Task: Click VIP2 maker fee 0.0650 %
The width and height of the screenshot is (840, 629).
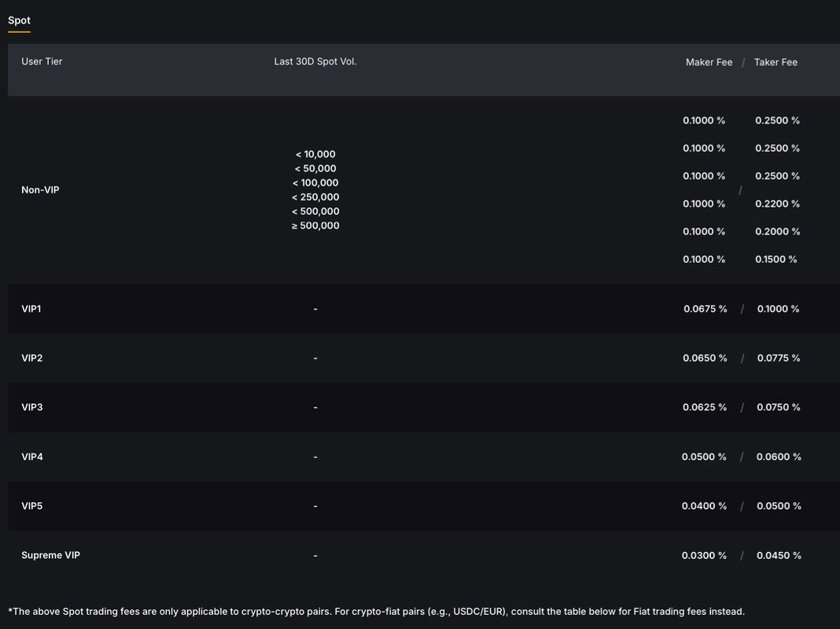Action: (x=705, y=358)
